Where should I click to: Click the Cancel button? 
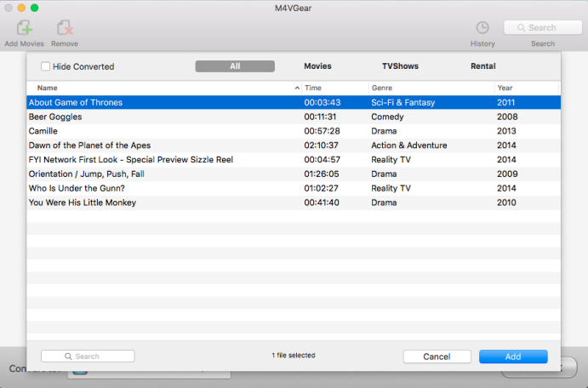pyautogui.click(x=437, y=357)
